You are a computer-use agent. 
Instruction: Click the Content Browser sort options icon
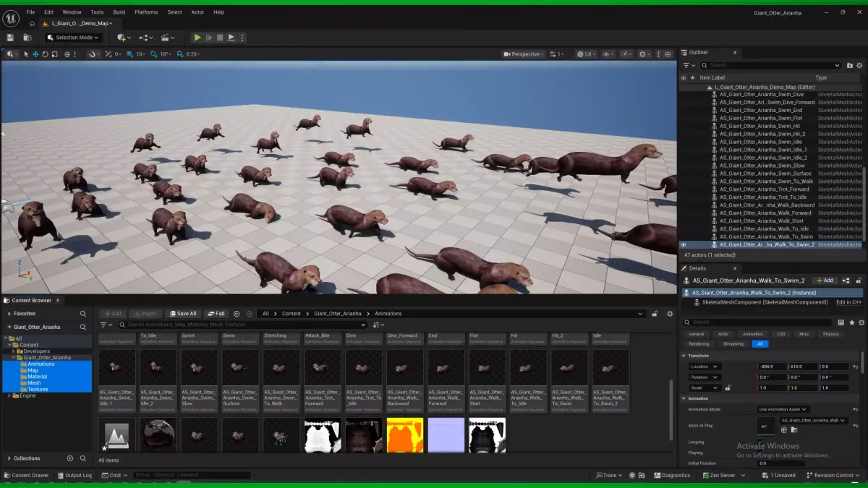coord(378,325)
